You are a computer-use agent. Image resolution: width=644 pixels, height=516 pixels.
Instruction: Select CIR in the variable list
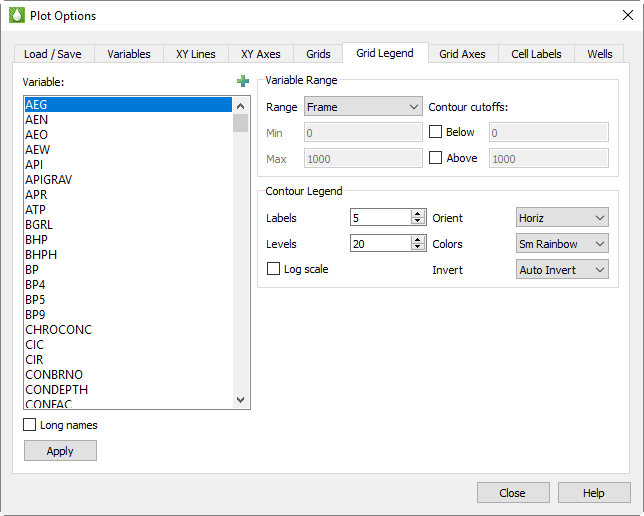(128, 359)
